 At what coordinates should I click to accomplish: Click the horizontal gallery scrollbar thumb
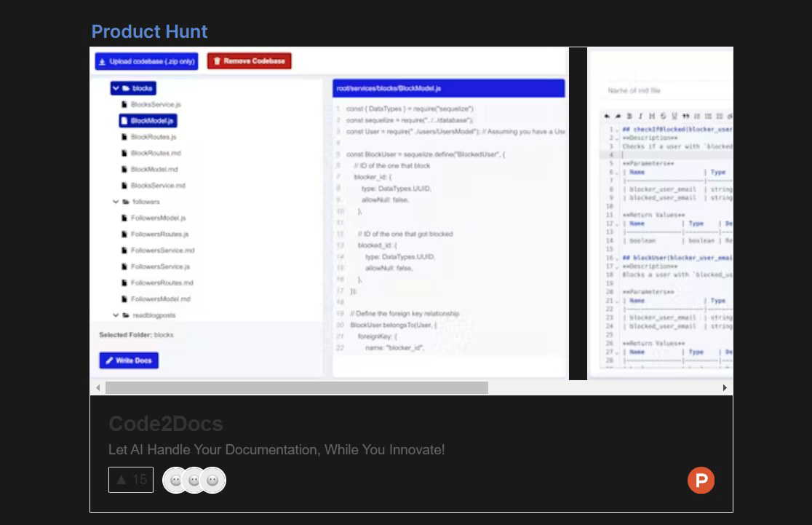(x=297, y=387)
